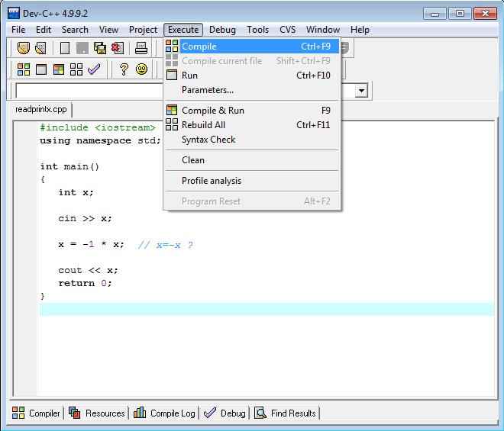Image resolution: width=504 pixels, height=431 pixels.
Task: Click the Rebuild All toolbar icon with gray squares
Action: 76,69
